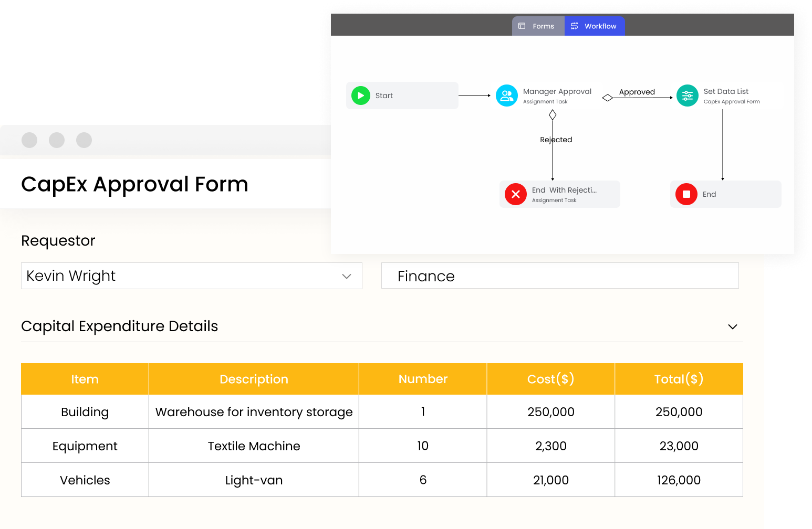Collapse the Capital Expenditure Details section
This screenshot has height=529, width=812.
[733, 326]
